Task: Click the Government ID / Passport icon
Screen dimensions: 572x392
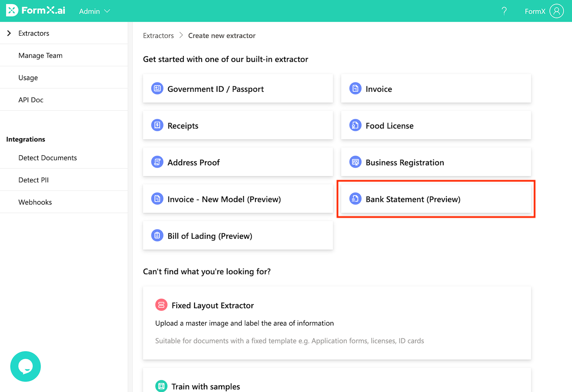Action: point(157,89)
